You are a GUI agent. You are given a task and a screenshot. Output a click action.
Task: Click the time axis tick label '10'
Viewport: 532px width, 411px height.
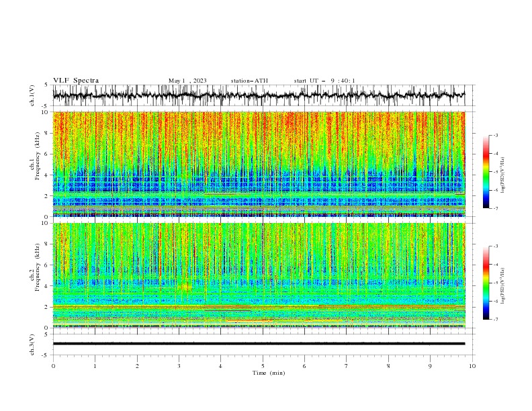pyautogui.click(x=472, y=366)
